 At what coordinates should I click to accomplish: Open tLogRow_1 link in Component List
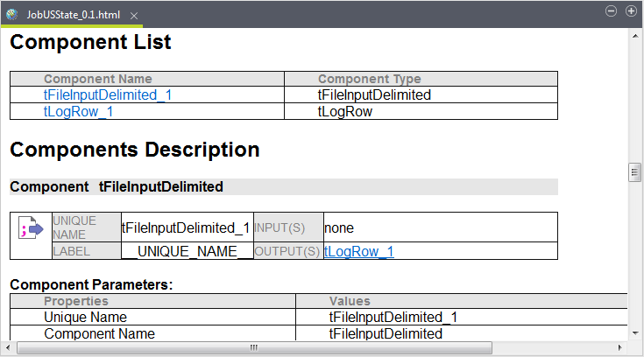pos(79,111)
